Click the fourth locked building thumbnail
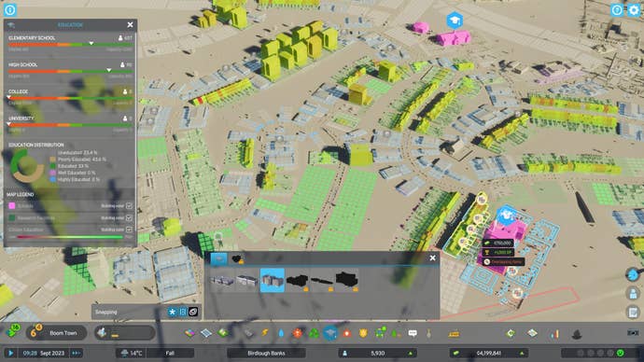The image size is (644, 362). click(x=298, y=280)
